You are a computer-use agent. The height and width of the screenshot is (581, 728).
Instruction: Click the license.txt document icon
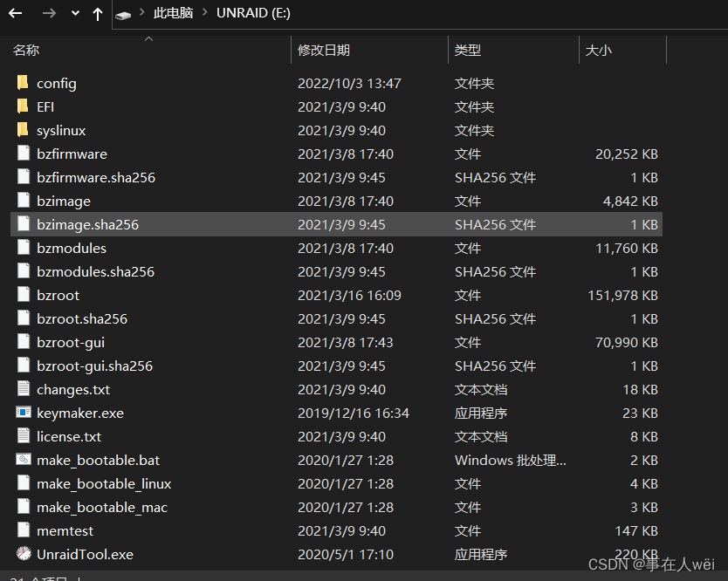24,436
